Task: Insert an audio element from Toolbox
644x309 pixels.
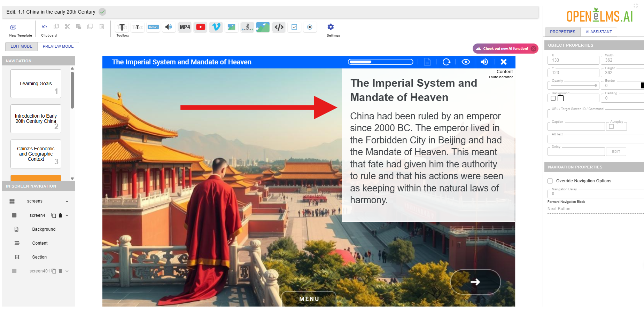Action: [169, 27]
